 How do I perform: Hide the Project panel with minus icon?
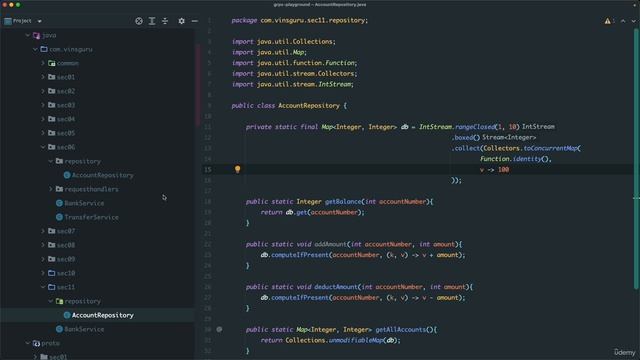point(195,21)
